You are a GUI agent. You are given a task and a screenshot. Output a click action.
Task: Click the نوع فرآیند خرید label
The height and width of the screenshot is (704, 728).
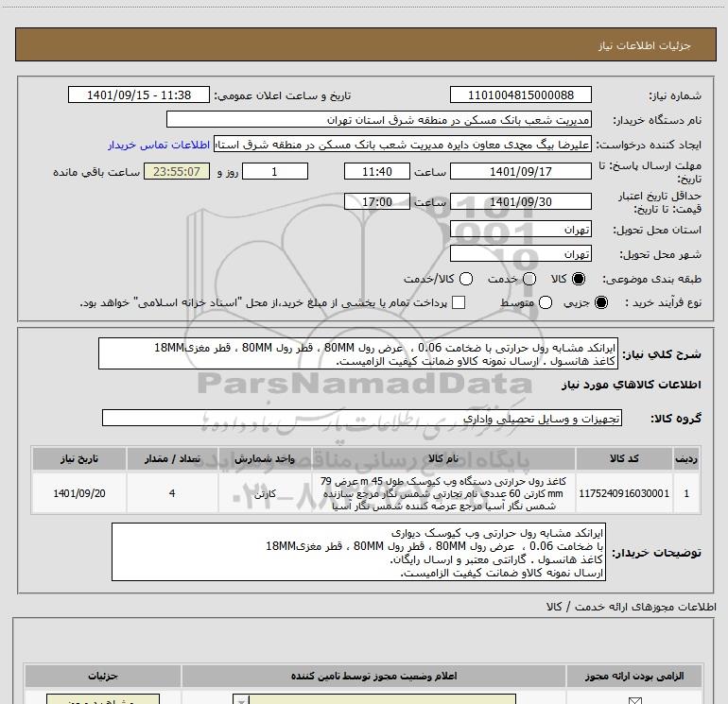(663, 302)
